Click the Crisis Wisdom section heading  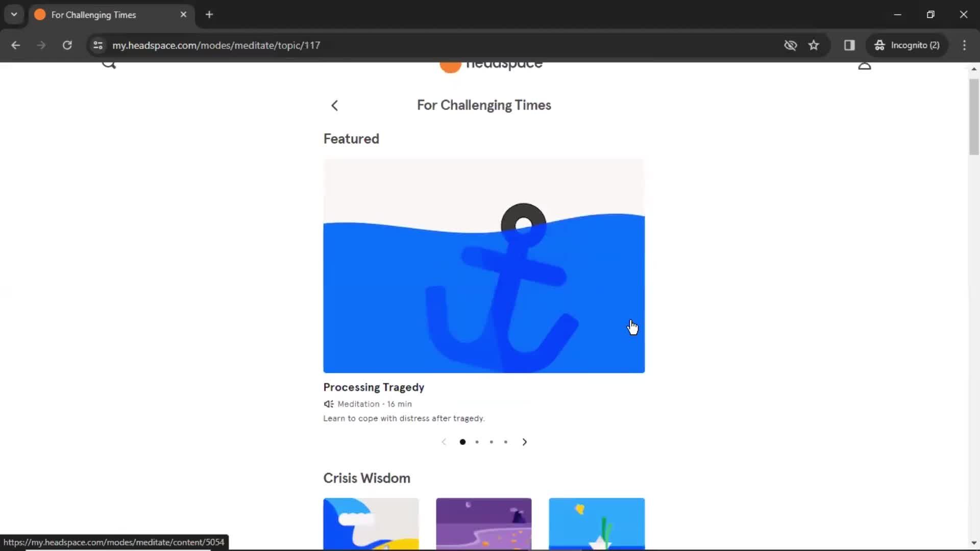pos(366,478)
